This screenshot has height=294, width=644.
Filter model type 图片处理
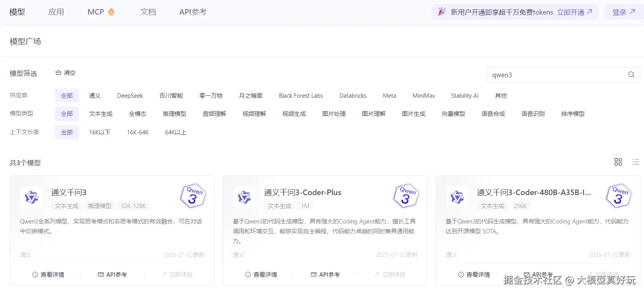(334, 114)
